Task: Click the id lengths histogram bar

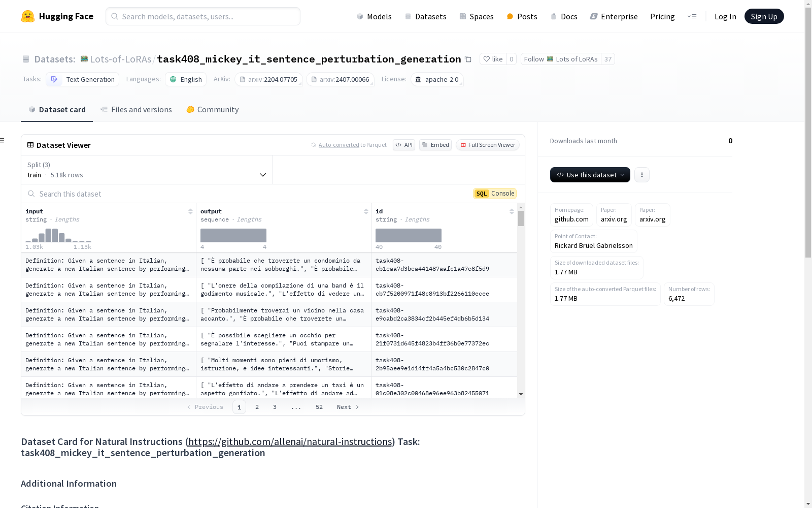Action: (x=409, y=235)
